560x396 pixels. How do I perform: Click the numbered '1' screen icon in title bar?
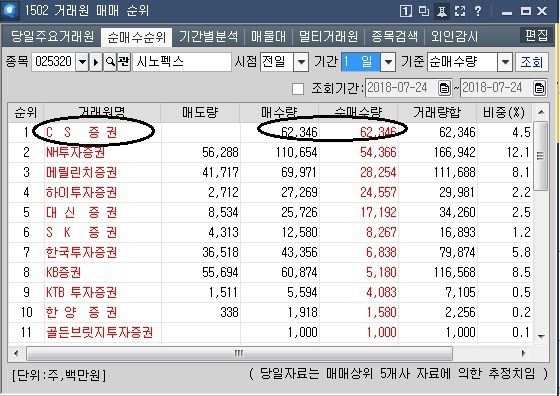pyautogui.click(x=405, y=11)
